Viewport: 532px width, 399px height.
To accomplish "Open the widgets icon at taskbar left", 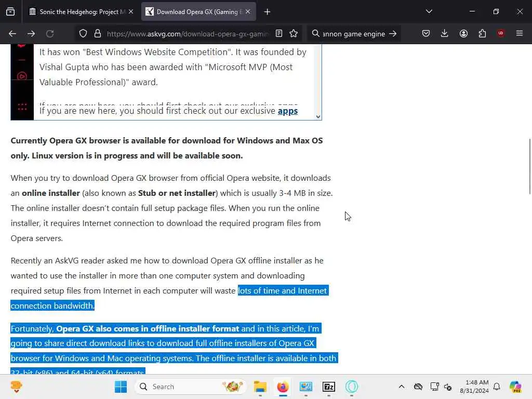I will click(x=16, y=387).
